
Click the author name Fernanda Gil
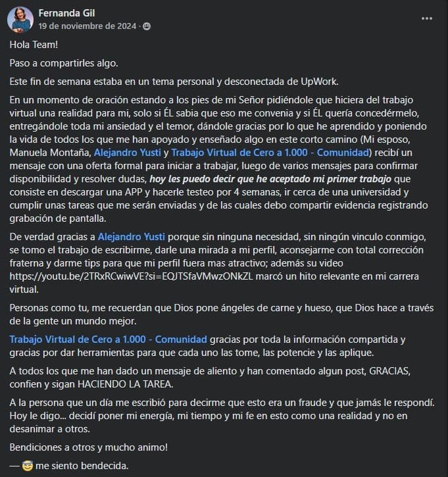pos(66,13)
